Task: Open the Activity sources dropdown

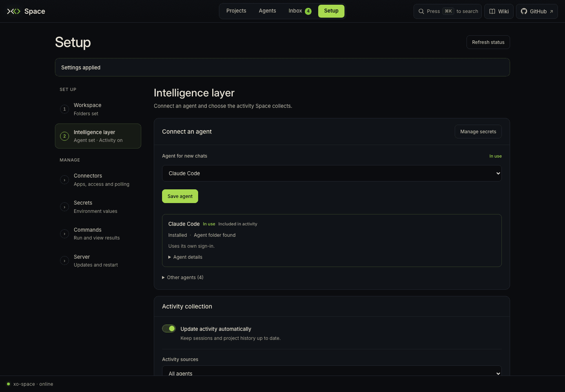Action: [x=332, y=371]
